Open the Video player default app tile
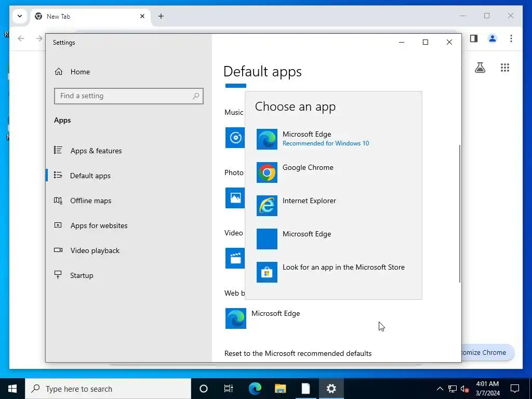 coord(235,258)
